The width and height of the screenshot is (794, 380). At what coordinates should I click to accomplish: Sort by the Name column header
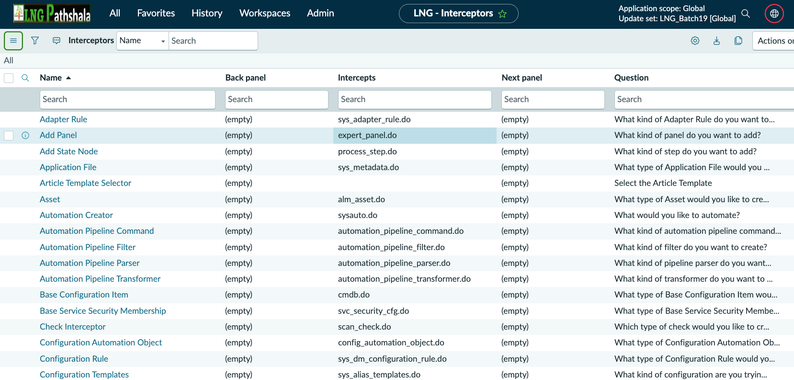[x=51, y=78]
